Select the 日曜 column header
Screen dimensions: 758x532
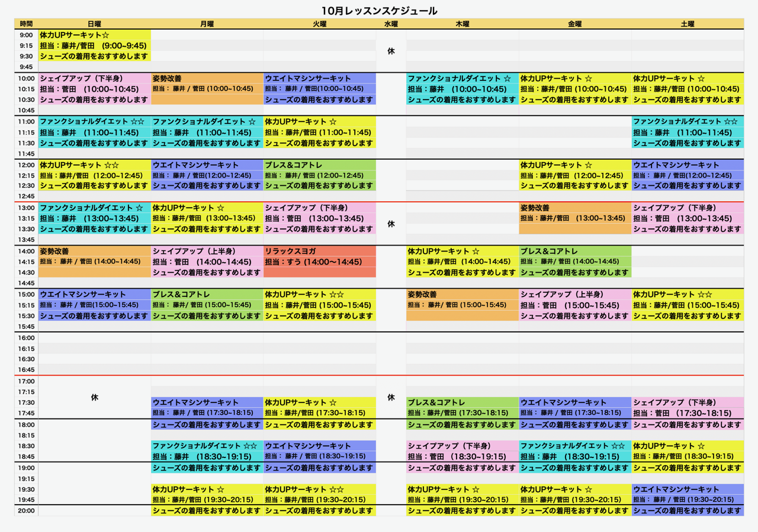[95, 24]
